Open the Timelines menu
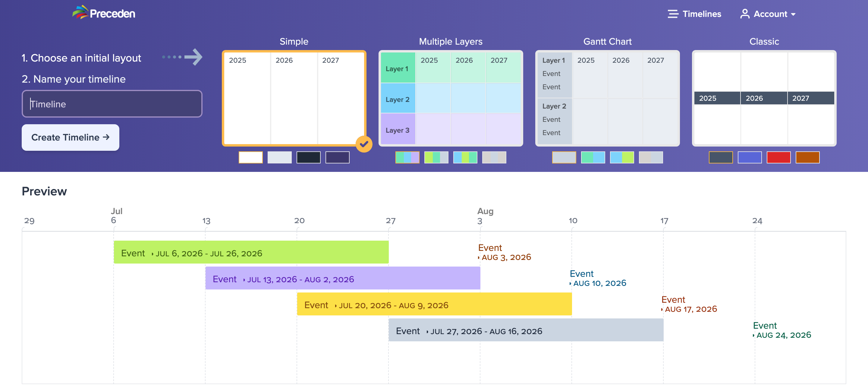 tap(694, 14)
